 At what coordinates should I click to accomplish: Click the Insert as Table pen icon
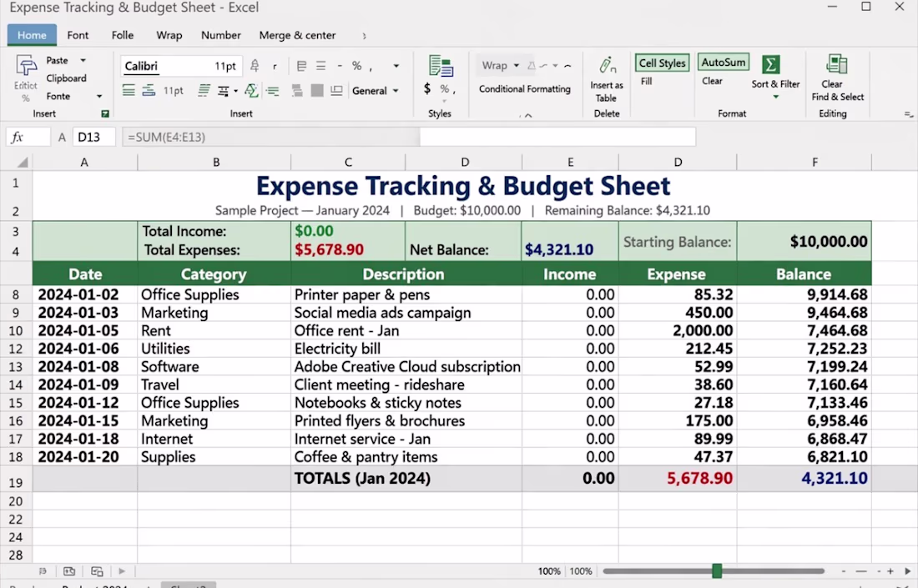[x=607, y=65]
